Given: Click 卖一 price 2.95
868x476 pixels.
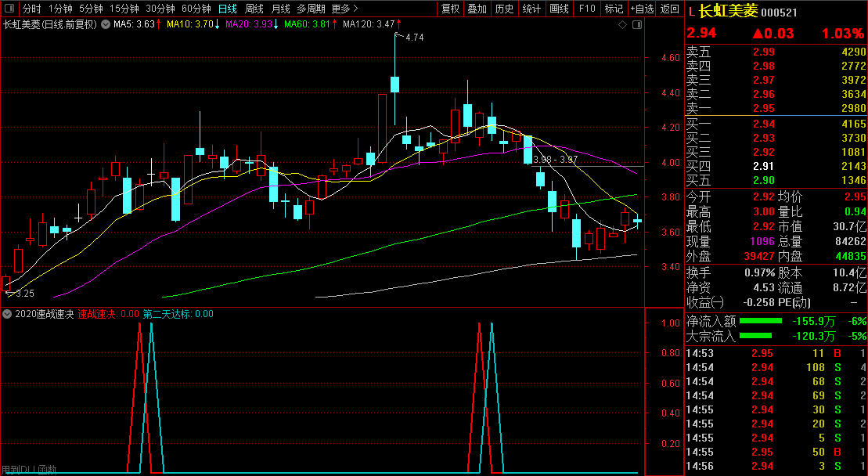Looking at the screenshot, I should (x=763, y=109).
